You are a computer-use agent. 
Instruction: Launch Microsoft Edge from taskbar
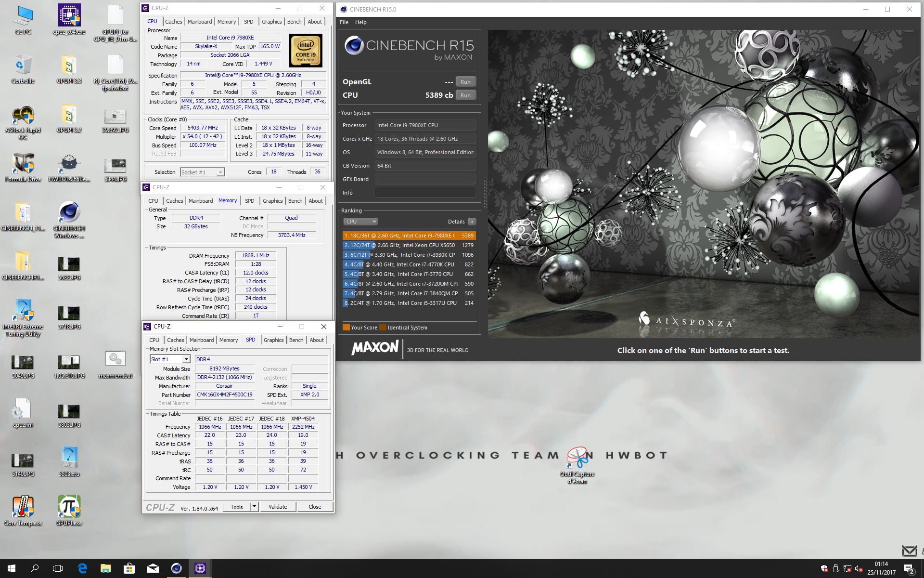coord(82,568)
